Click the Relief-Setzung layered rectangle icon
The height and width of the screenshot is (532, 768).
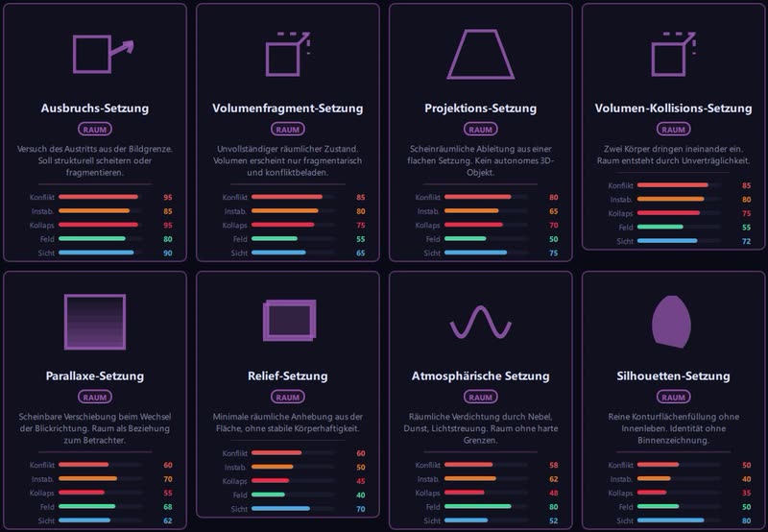point(290,320)
